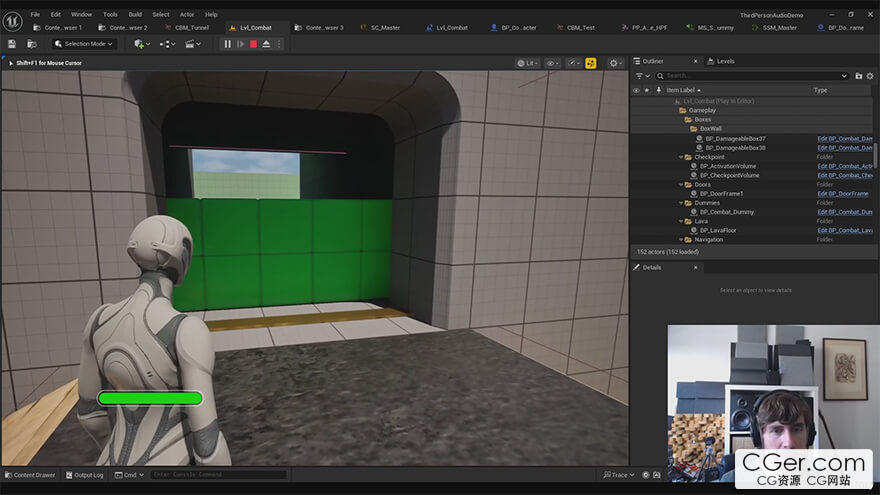Open the Outliner settings gear
The width and height of the screenshot is (880, 495).
pos(868,76)
